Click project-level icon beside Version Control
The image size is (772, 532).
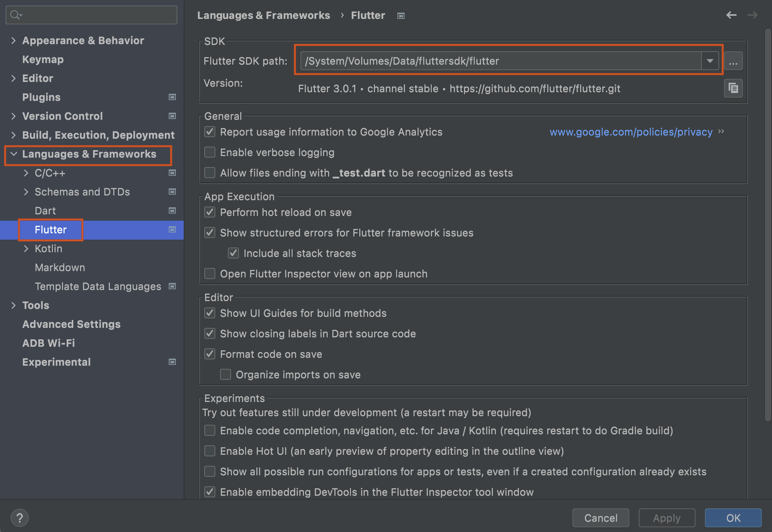172,116
